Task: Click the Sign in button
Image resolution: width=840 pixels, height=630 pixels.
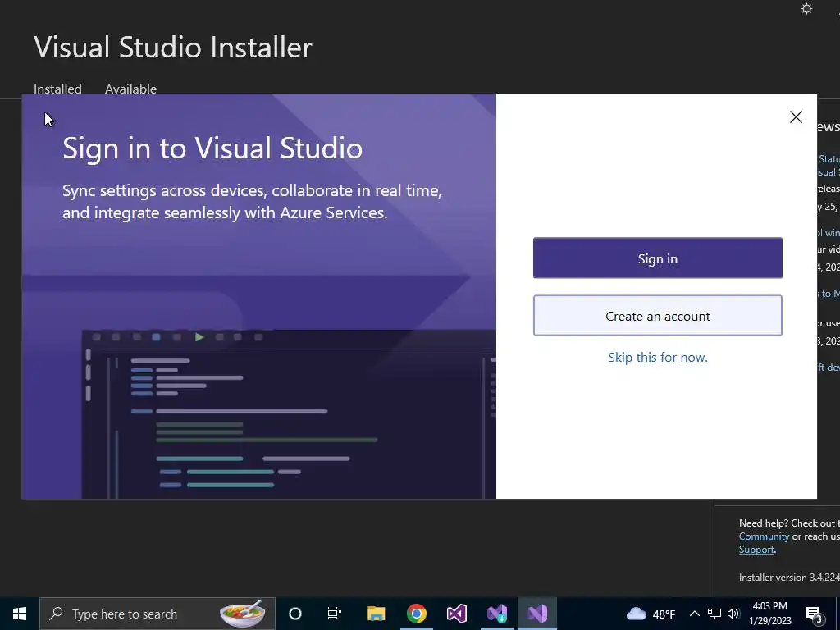Action: point(657,258)
